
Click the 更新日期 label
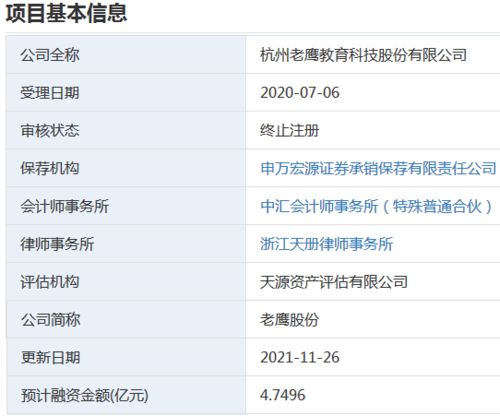50,357
